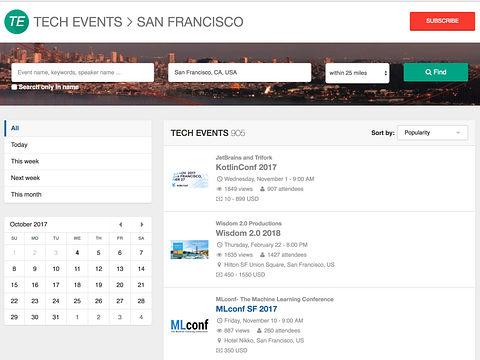Click the eye icon beside 887 views
Viewport: 480px width, 360px height.
(x=219, y=331)
